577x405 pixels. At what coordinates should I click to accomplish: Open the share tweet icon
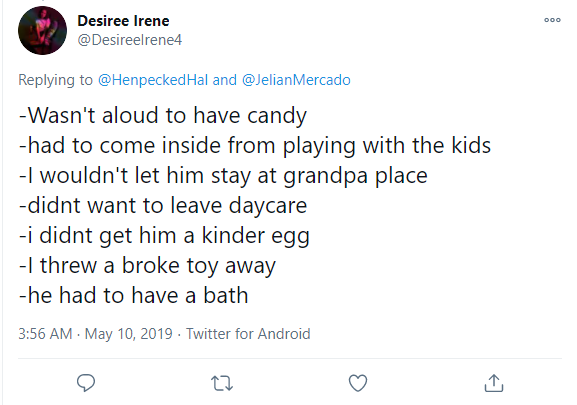pyautogui.click(x=493, y=383)
